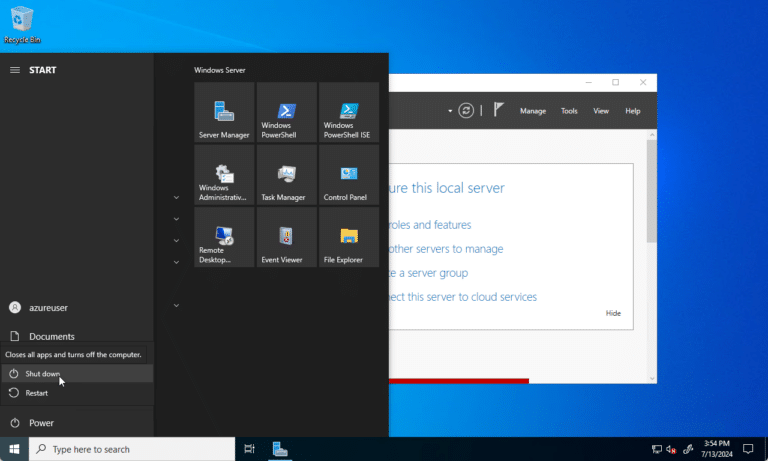Expand the bottom app list chevron
The width and height of the screenshot is (768, 461).
point(176,305)
